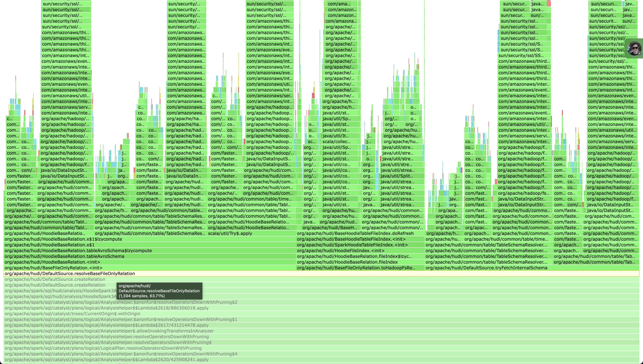Click AnalysisHelper$.allowInvokingTransformsInAnalyzer frame
This screenshot has width=643, height=364.
pos(109,331)
